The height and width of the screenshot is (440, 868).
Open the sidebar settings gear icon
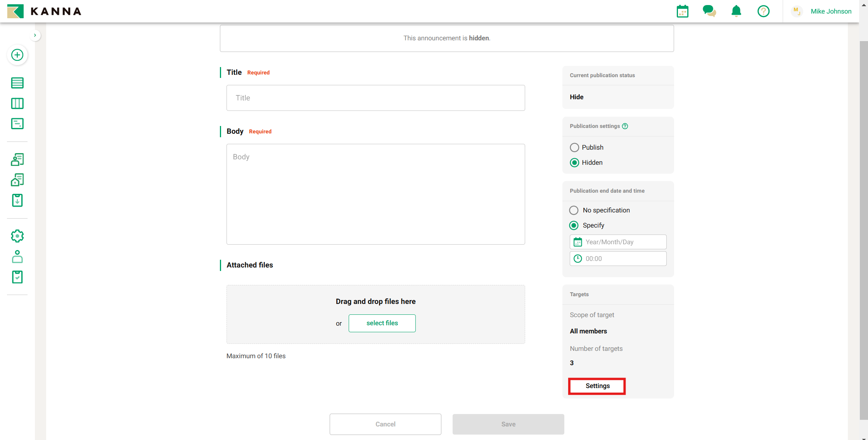(17, 236)
